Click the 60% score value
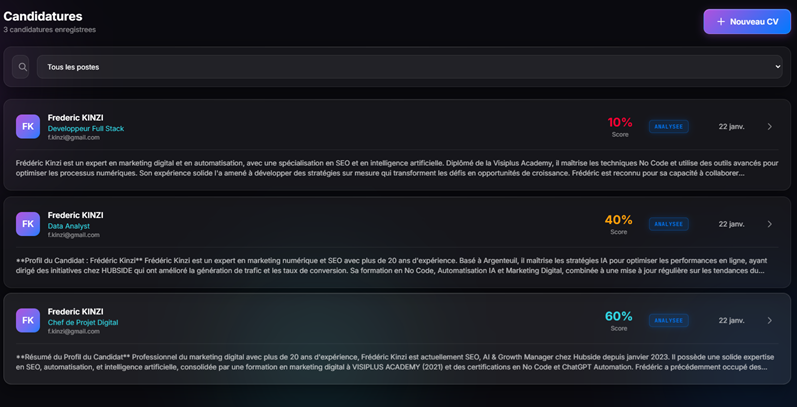 click(619, 316)
